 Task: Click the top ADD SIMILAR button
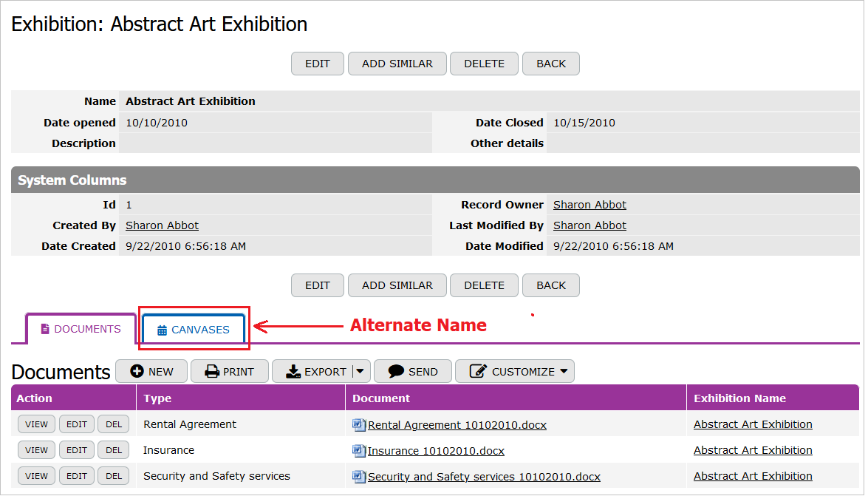click(397, 64)
